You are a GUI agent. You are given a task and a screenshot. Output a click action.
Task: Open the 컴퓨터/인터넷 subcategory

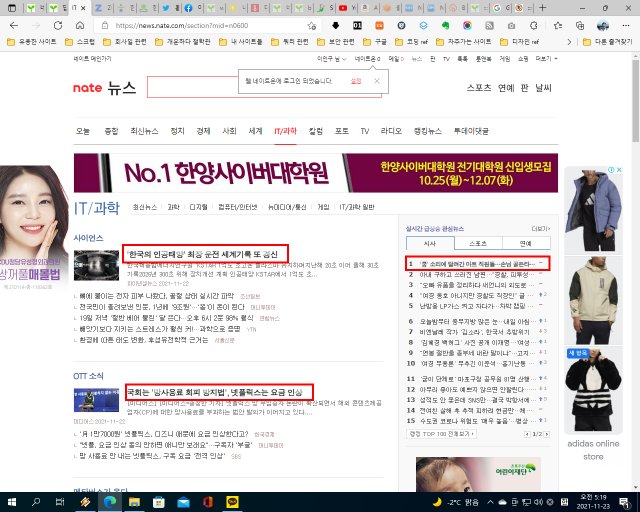[x=238, y=207]
